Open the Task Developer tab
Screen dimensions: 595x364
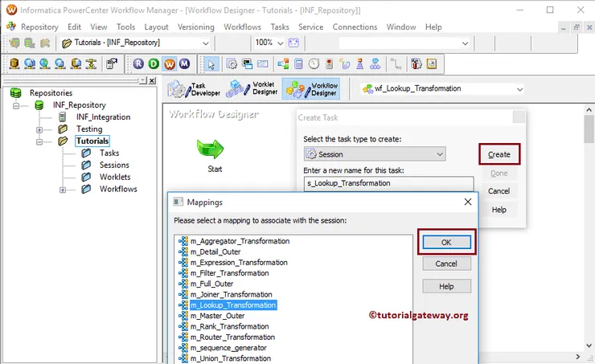point(194,88)
